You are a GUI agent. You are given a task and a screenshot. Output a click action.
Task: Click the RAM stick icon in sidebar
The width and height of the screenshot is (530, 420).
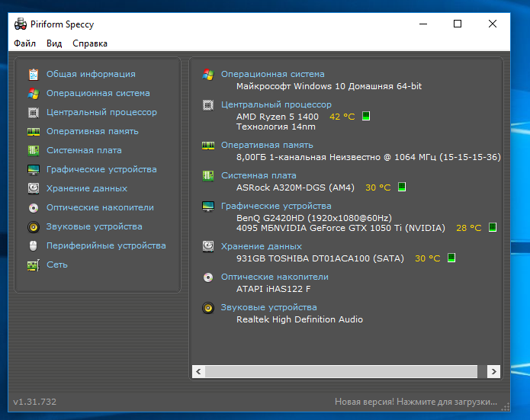pyautogui.click(x=34, y=131)
